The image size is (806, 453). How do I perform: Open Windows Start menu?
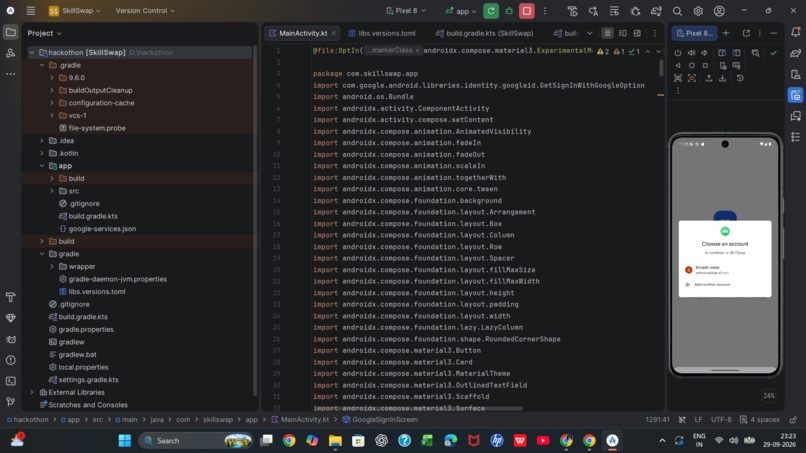124,441
